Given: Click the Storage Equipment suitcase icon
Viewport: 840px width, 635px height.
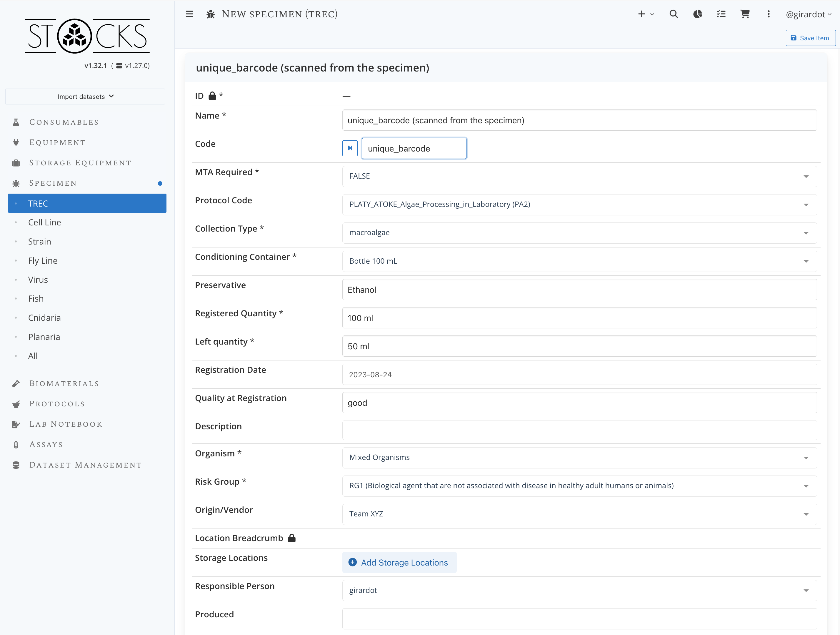Looking at the screenshot, I should tap(16, 163).
